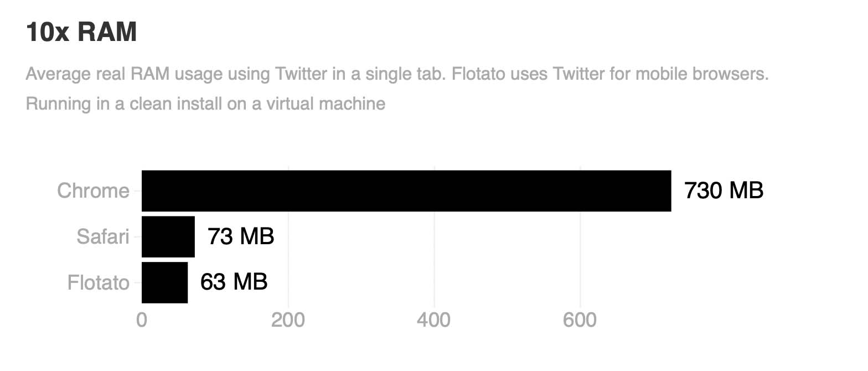This screenshot has height=371, width=868.
Task: Click the "63 MB" value label
Action: tap(234, 283)
